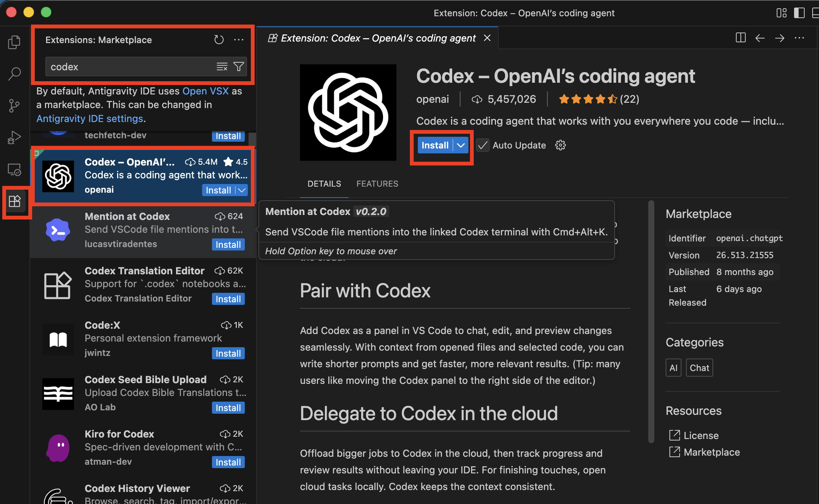Install the Codex Seed Bible Upload extension
The width and height of the screenshot is (819, 504).
point(228,408)
